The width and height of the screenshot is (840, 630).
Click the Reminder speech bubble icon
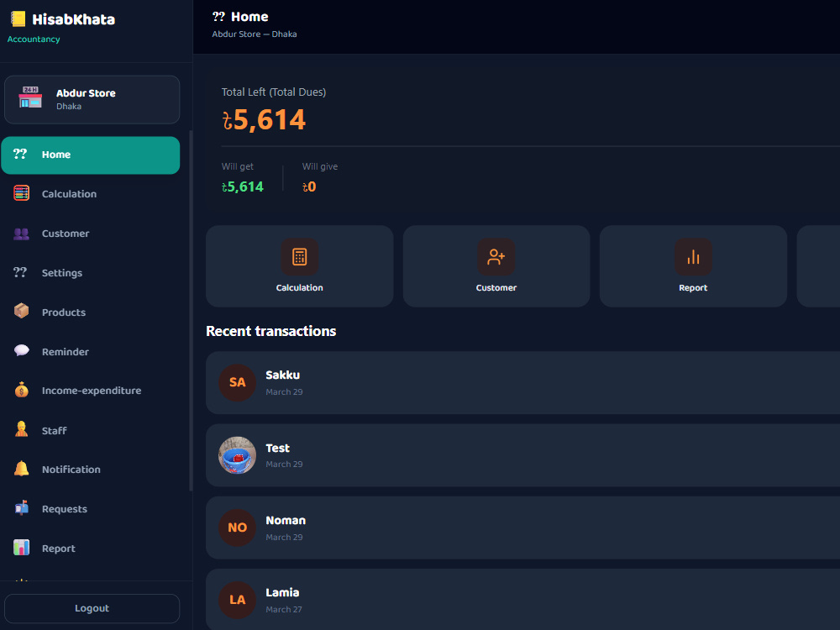22,351
